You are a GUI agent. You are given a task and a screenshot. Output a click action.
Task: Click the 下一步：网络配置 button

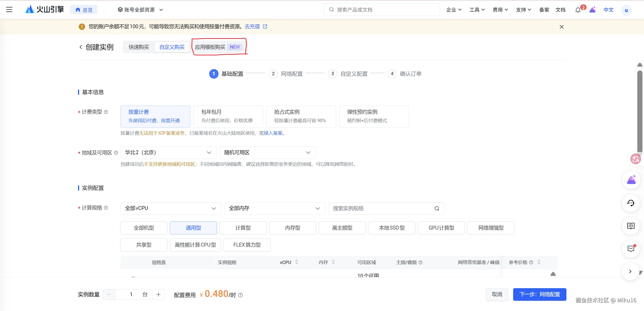[539, 294]
